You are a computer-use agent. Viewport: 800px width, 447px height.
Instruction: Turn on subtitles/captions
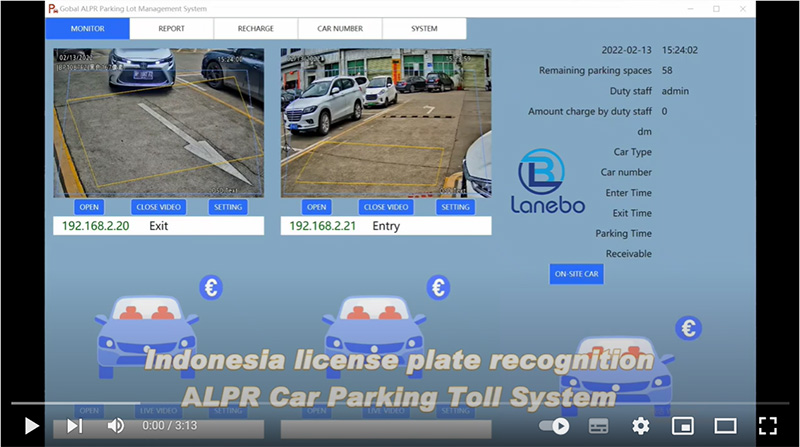[598, 426]
